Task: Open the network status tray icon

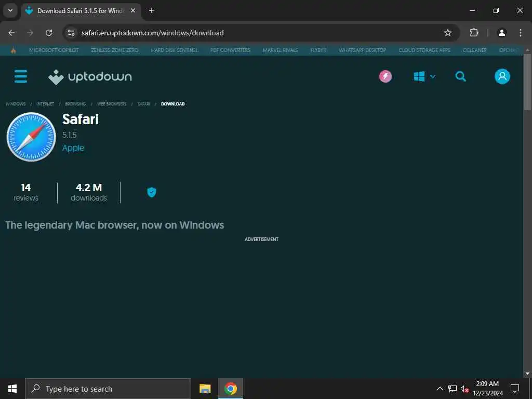Action: (453, 389)
